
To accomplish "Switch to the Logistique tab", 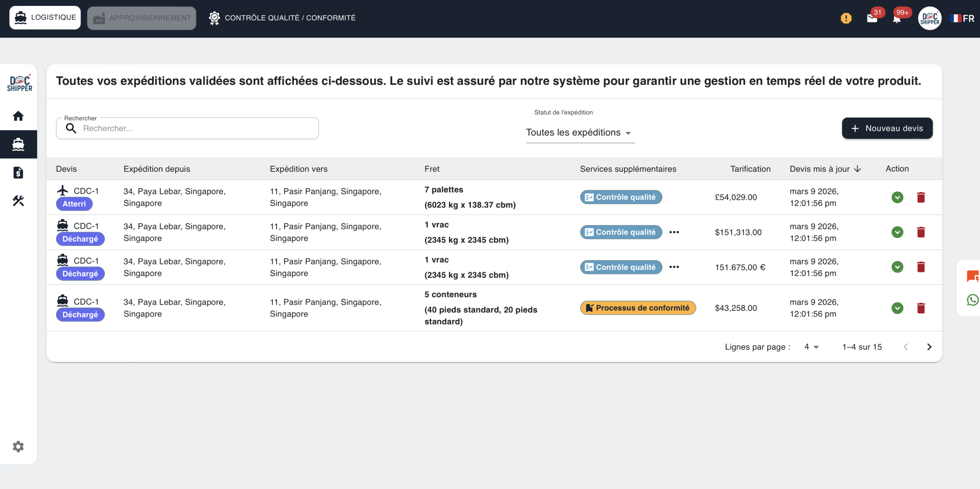I will click(x=44, y=17).
